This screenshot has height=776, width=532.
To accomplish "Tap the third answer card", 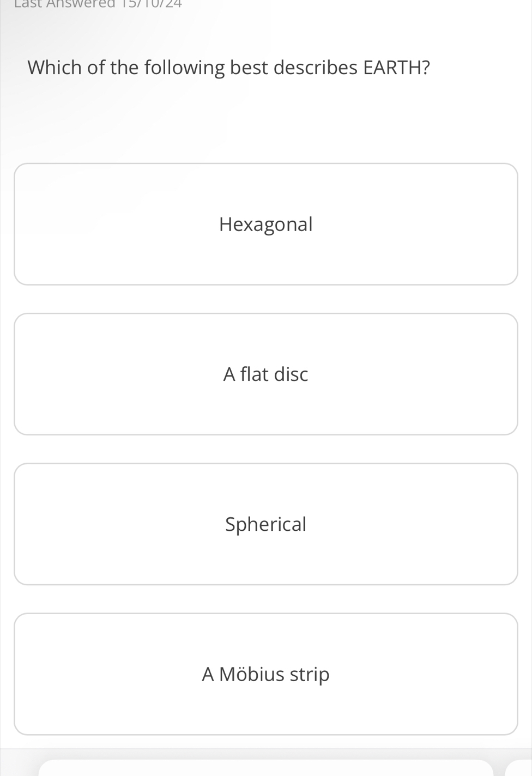I will pos(265,524).
